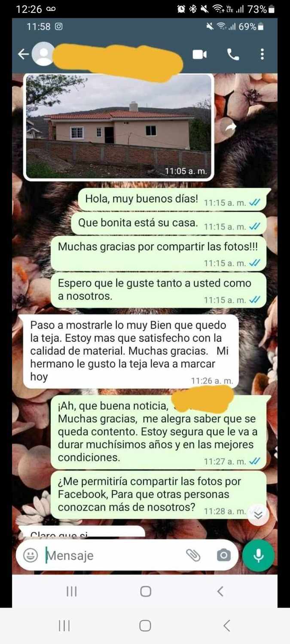The height and width of the screenshot is (644, 290).
Task: Tap the outer system home button
Action: click(145, 626)
